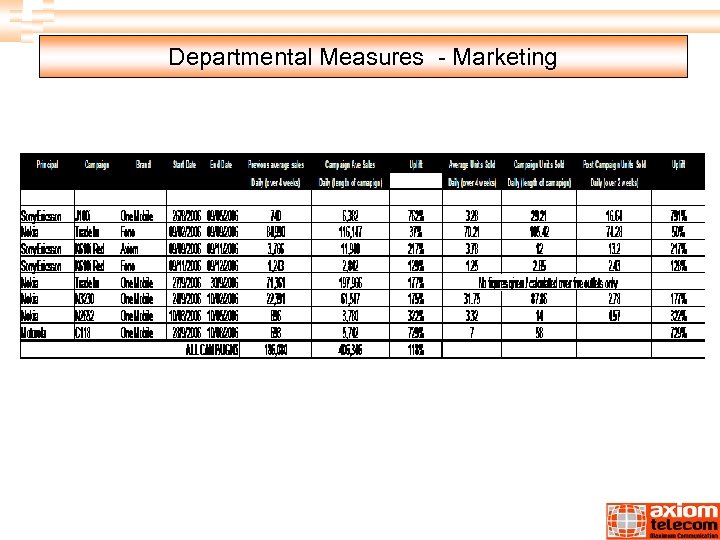Click the '405,346' total campaign sales
Image resolution: width=720 pixels, height=540 pixels.
350,350
